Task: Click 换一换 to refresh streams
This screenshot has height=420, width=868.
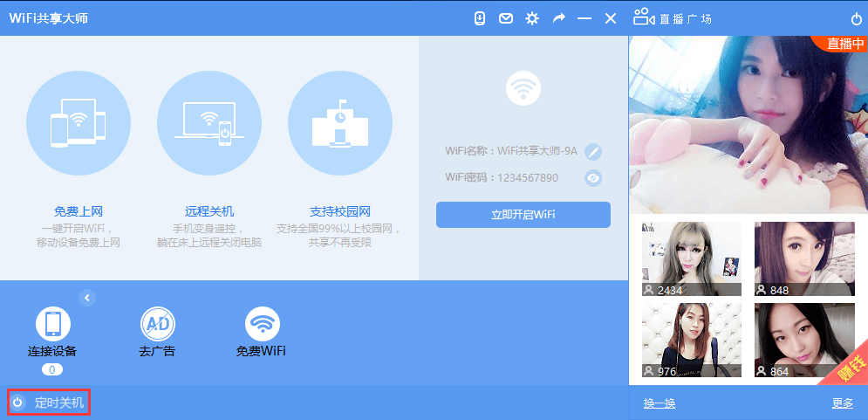Action: pyautogui.click(x=659, y=403)
